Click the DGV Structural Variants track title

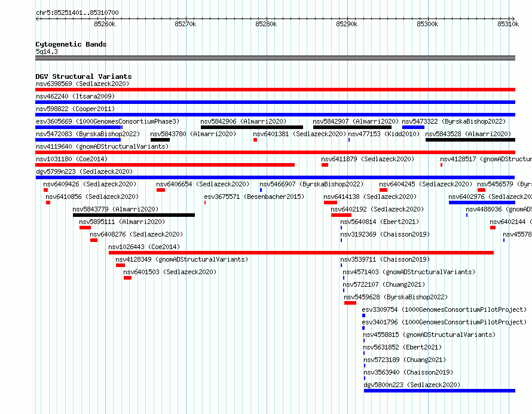(x=84, y=76)
